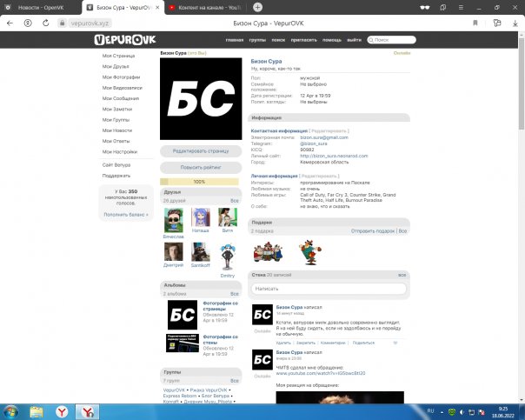Viewport: 525px width, 420px height.
Task: Close the Бизон Сура tab
Action: 157,7
